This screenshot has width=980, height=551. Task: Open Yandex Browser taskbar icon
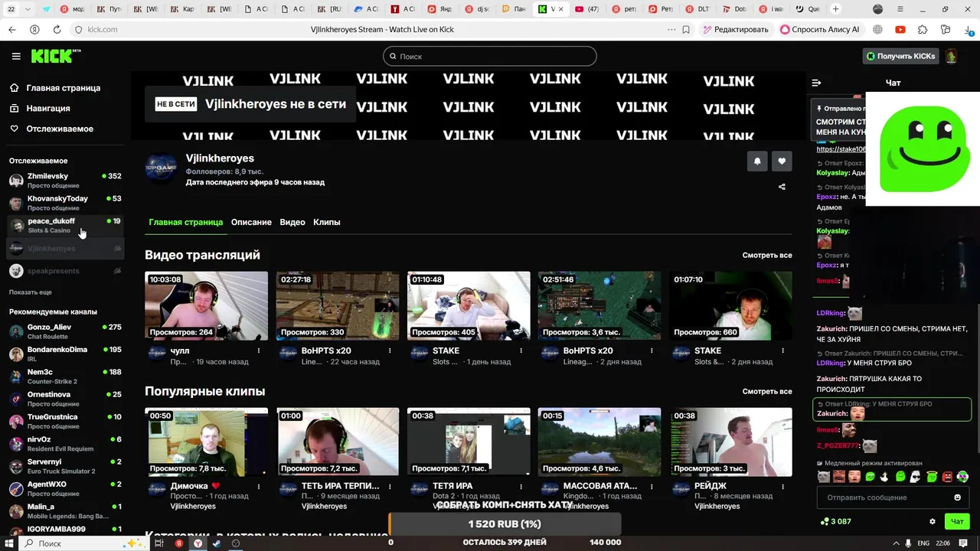tap(198, 543)
